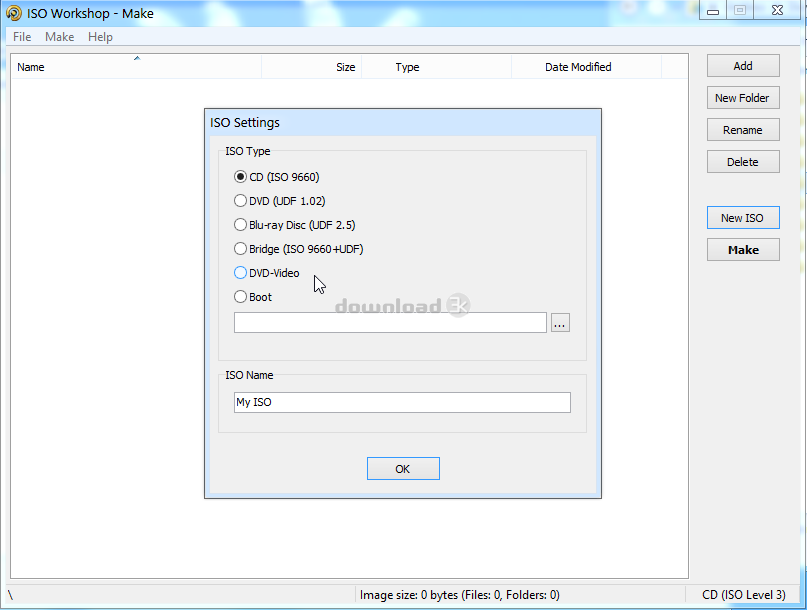
Task: Open the Make menu
Action: coord(60,37)
